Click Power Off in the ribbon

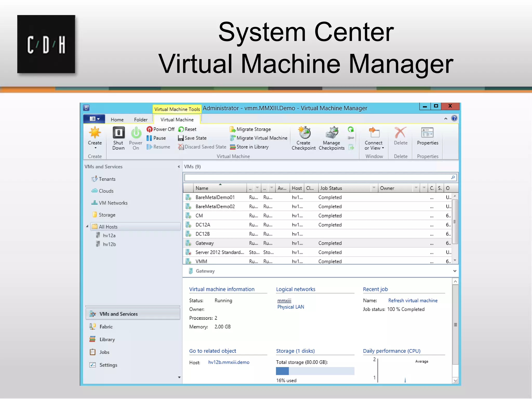161,129
